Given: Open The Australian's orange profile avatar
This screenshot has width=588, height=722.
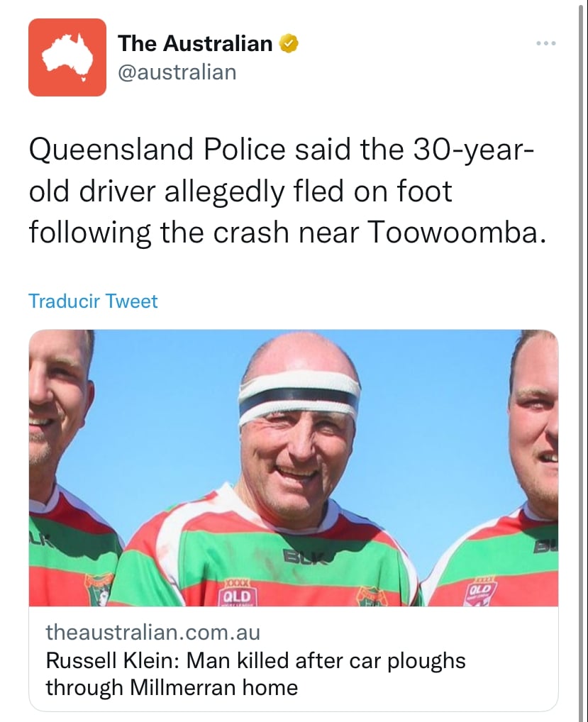Looking at the screenshot, I should click(67, 57).
